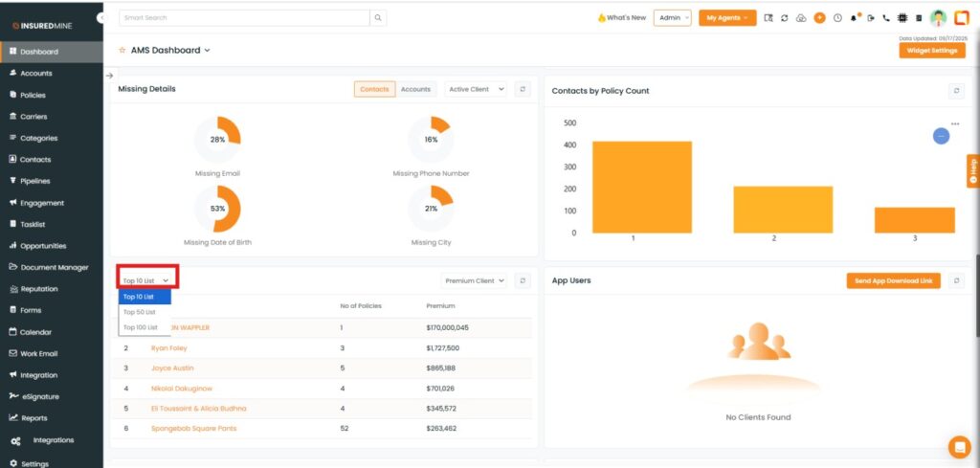Screen dimensions: 980x468
Task: Open the Admin role dropdown
Action: pos(673,18)
